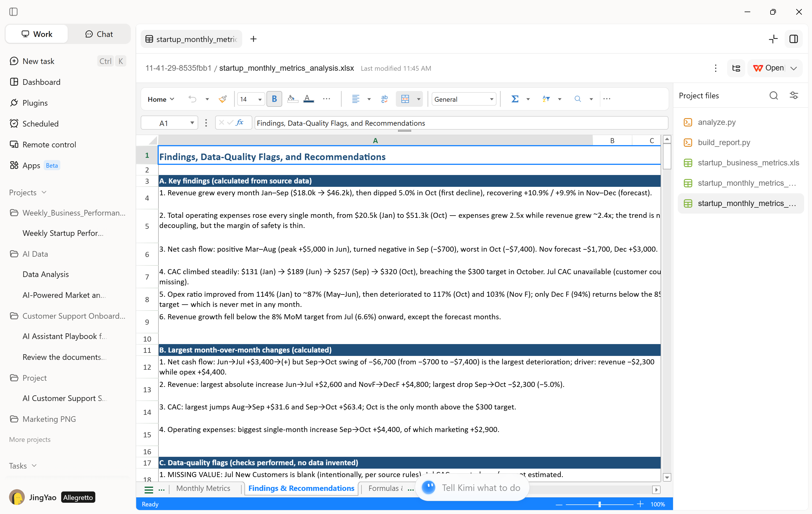Viewport: 812px width, 514px height.
Task: Click the AutoSum sigma icon
Action: [x=515, y=99]
